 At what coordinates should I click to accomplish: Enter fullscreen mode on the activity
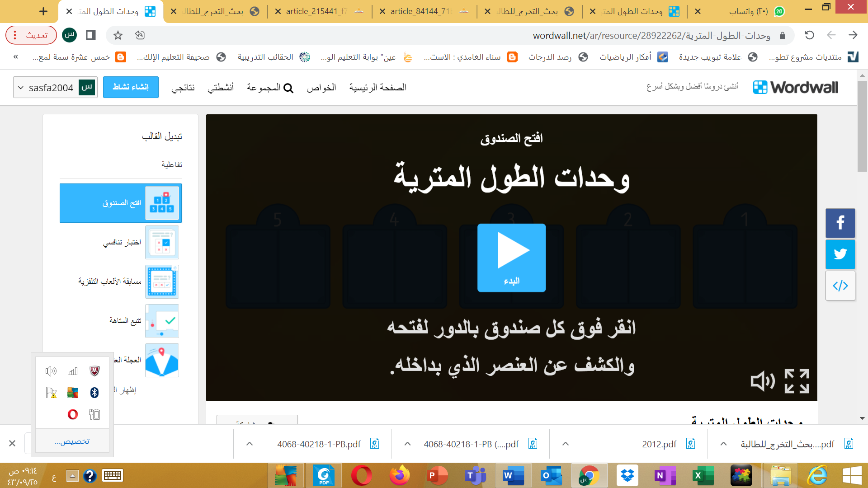click(x=797, y=381)
